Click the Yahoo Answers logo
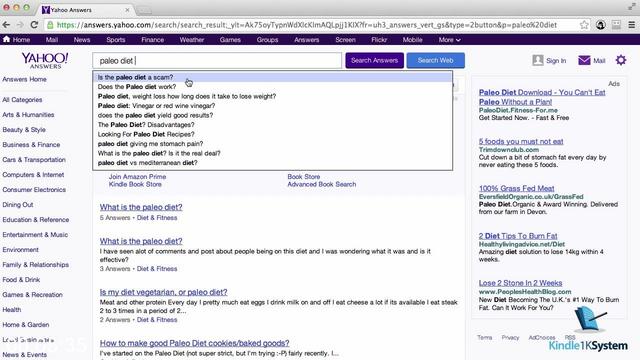 point(45,60)
